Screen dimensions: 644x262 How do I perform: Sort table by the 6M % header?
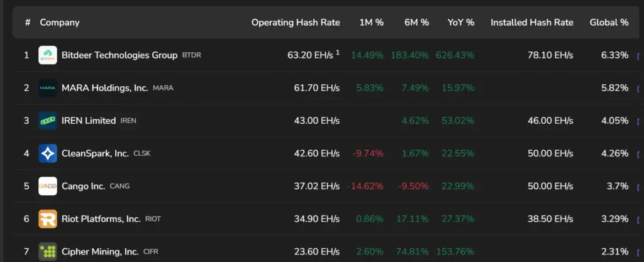click(416, 23)
